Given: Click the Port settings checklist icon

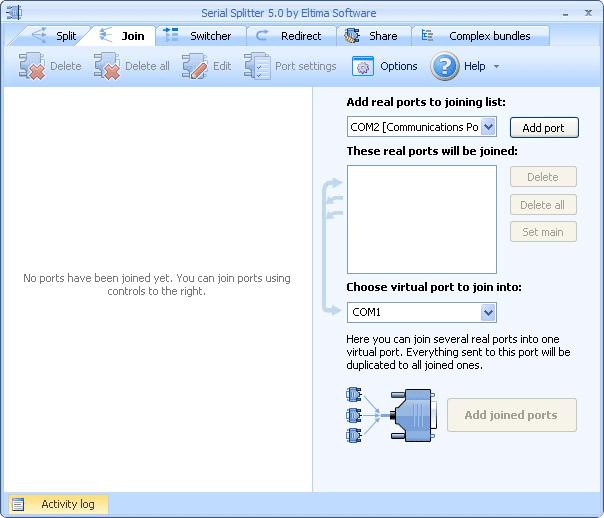Looking at the screenshot, I should 257,66.
